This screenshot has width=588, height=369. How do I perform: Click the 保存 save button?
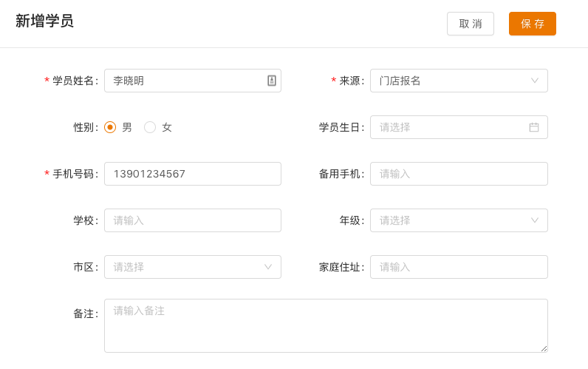pos(532,24)
